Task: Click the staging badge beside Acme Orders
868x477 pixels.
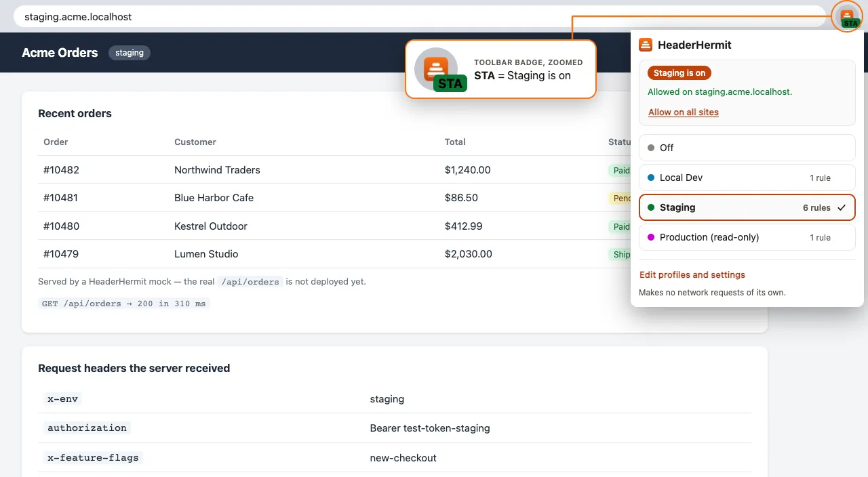Action: click(130, 52)
